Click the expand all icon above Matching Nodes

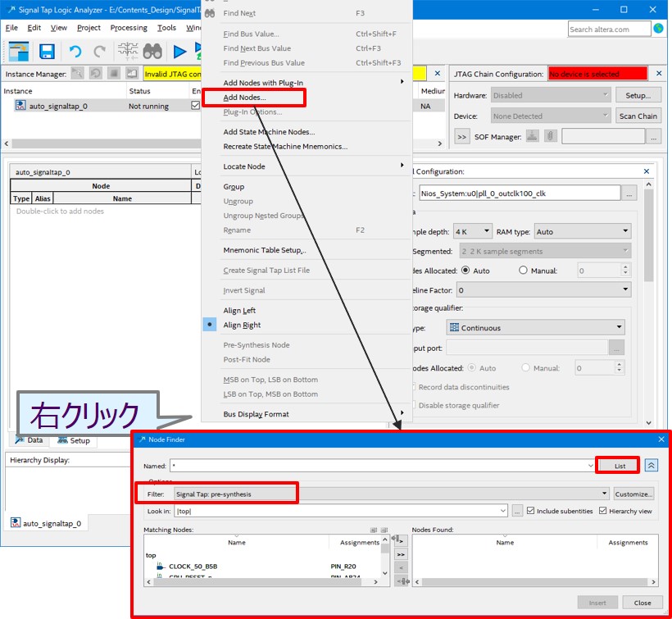click(374, 530)
